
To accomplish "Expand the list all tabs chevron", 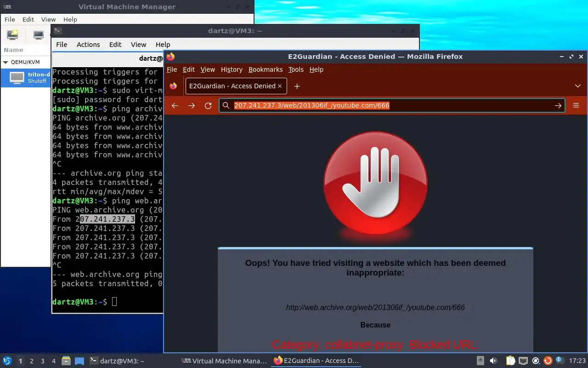I will point(578,86).
